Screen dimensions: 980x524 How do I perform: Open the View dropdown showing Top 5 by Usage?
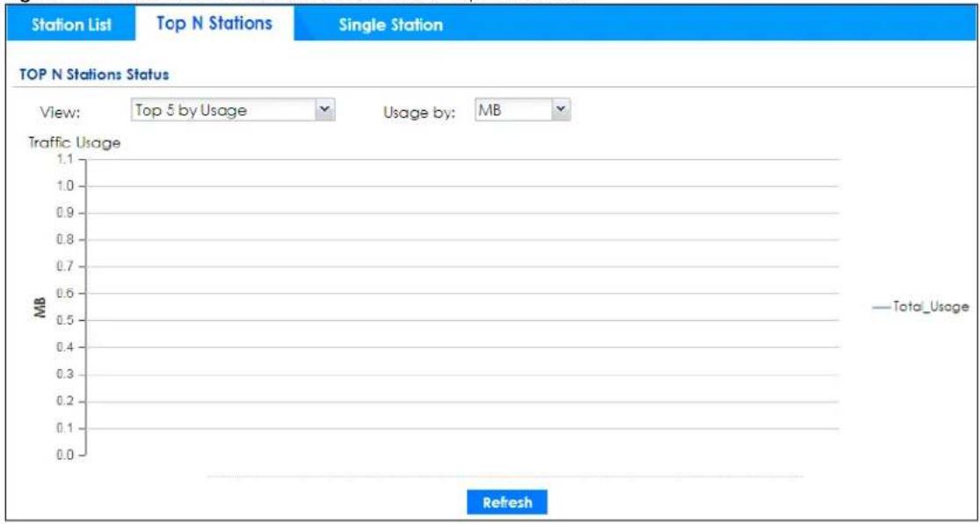click(x=233, y=111)
